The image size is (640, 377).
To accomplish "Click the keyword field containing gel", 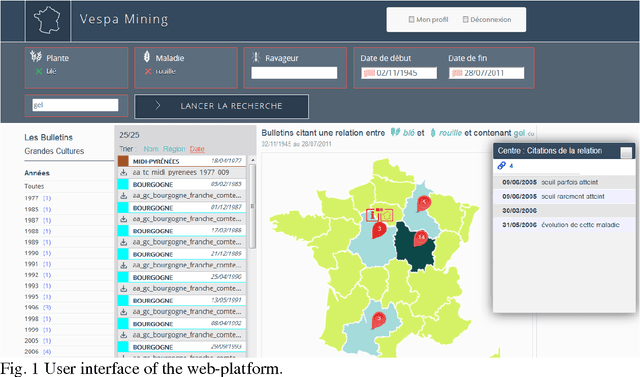I will (75, 105).
